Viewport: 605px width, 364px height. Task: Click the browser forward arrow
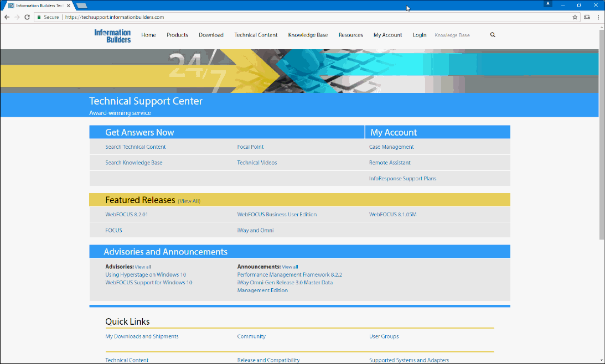click(x=17, y=17)
